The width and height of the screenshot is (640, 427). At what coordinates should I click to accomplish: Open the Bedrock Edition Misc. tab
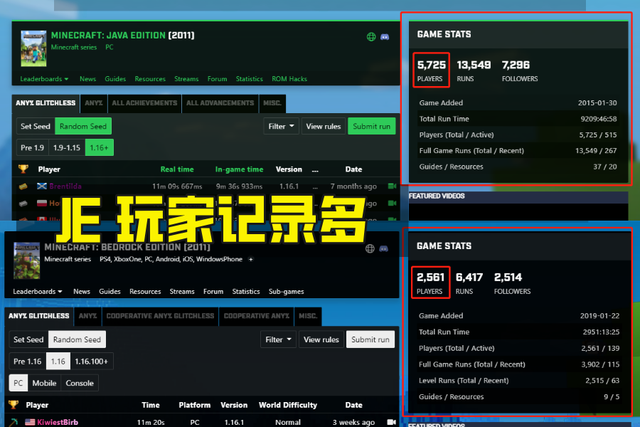point(308,316)
